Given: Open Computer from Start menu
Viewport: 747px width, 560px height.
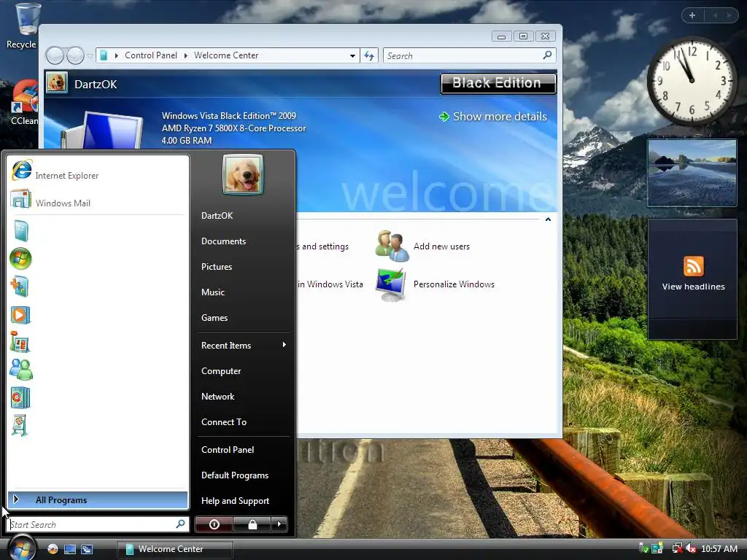Looking at the screenshot, I should 221,371.
